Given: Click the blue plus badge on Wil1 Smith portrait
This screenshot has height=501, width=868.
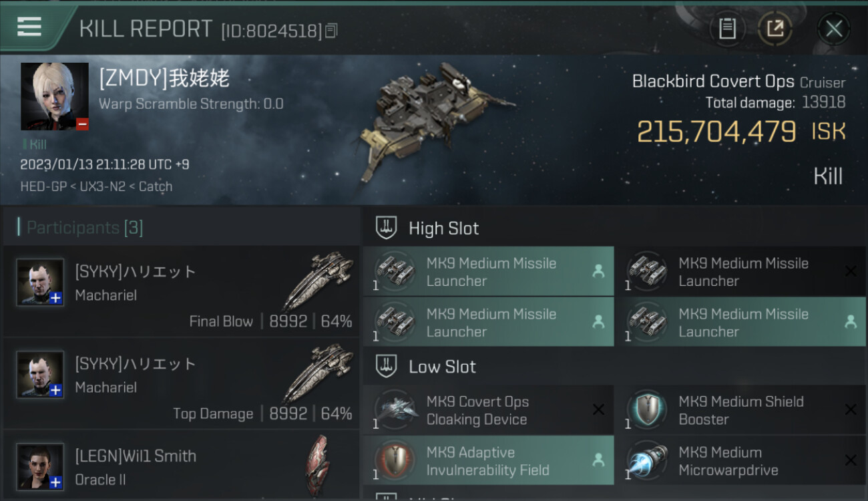Looking at the screenshot, I should (x=56, y=482).
